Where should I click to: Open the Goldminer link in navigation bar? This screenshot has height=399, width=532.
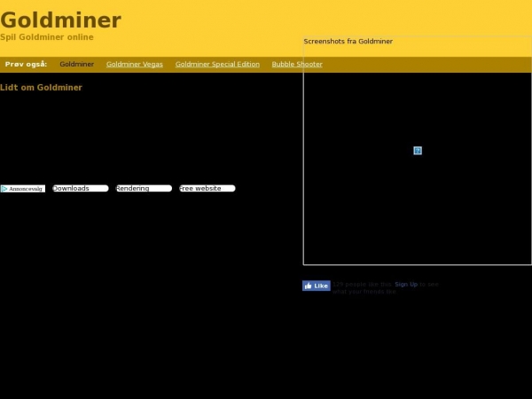click(x=76, y=64)
